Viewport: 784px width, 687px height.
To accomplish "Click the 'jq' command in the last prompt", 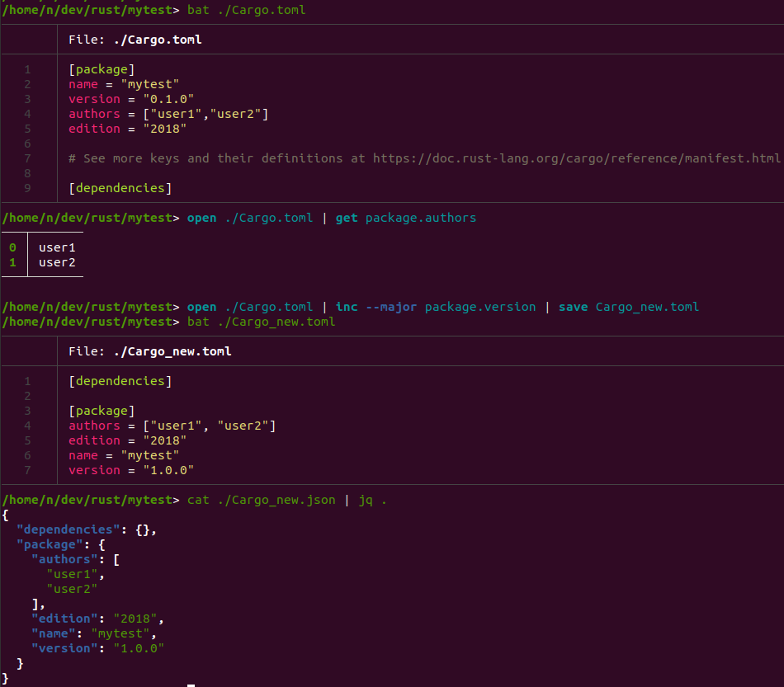I will pos(366,500).
